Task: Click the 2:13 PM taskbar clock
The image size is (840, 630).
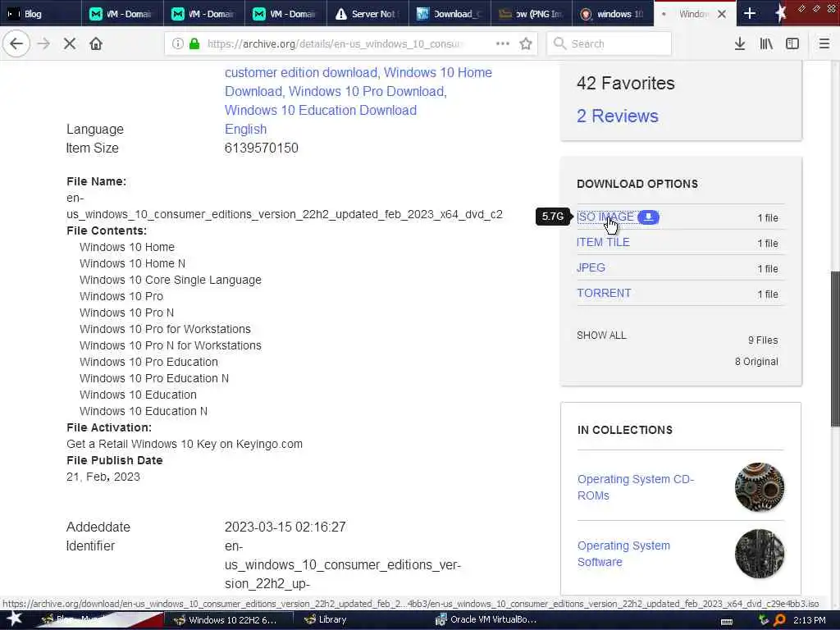Action: click(x=810, y=620)
